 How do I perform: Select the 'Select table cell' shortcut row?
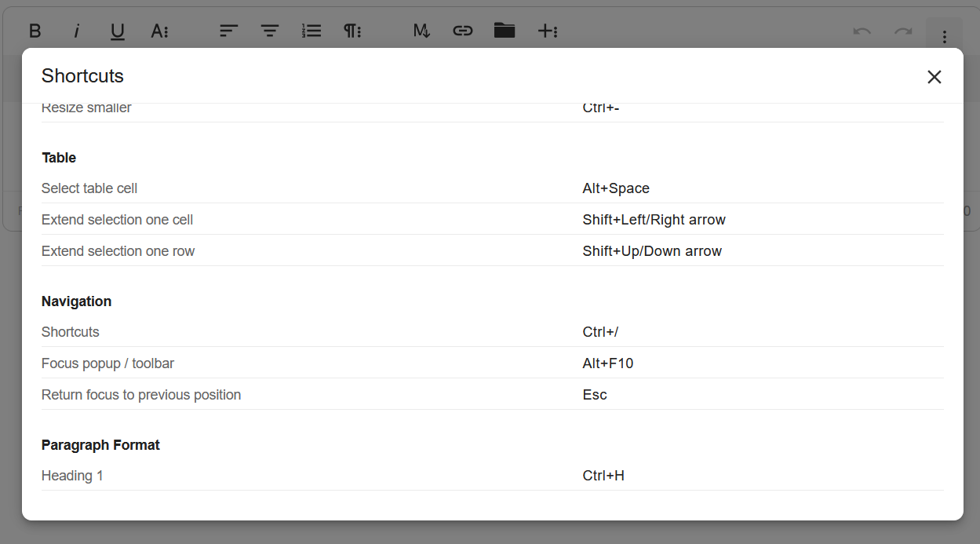(x=492, y=188)
